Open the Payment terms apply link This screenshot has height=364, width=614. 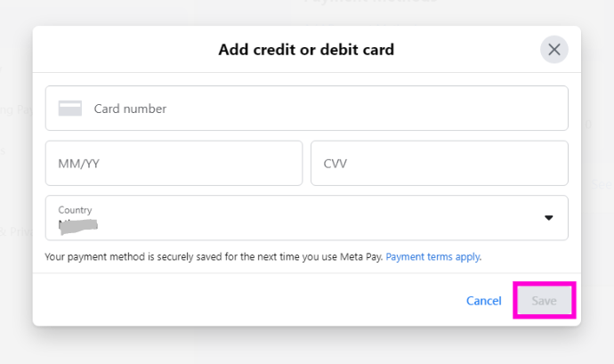(x=433, y=256)
